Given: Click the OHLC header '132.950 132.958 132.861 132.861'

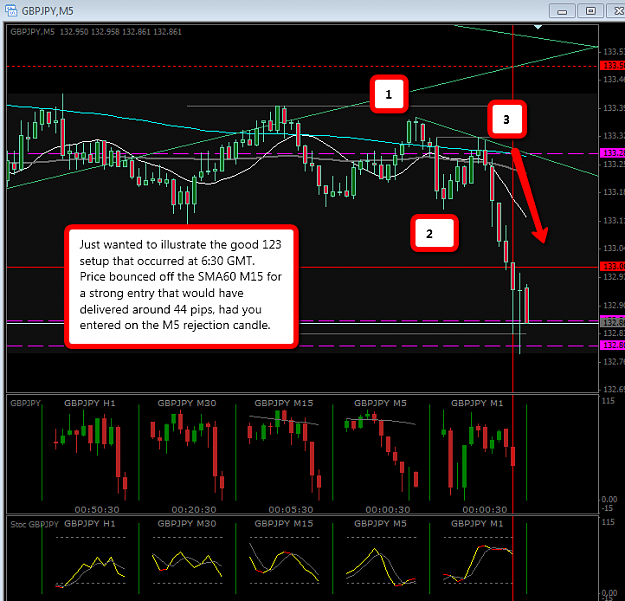Looking at the screenshot, I should [121, 32].
